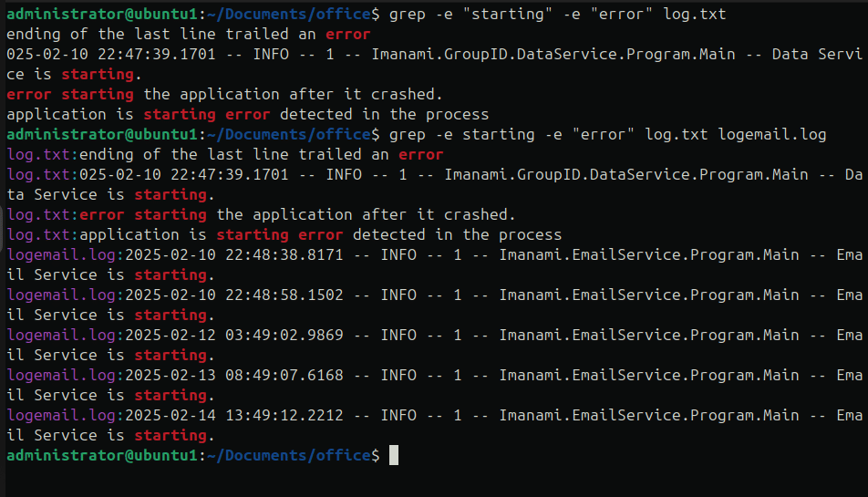The image size is (868, 497).
Task: Click the first purple 'logemail.log:' filename prefix
Action: [x=66, y=255]
